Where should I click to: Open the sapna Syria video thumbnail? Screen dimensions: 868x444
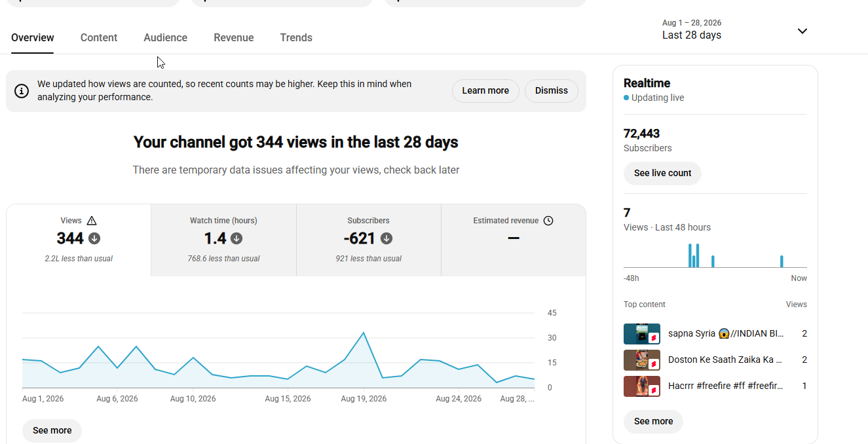click(x=642, y=333)
